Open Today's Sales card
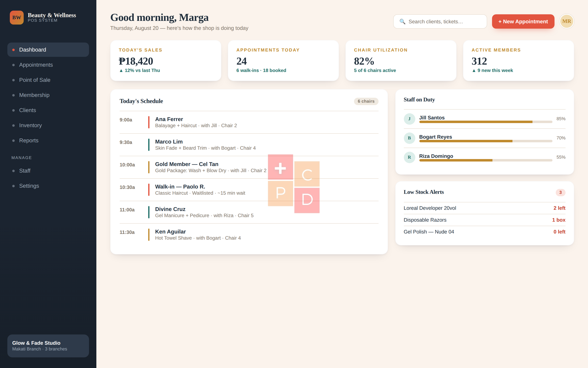Viewport: 588px width, 368px height. click(166, 61)
